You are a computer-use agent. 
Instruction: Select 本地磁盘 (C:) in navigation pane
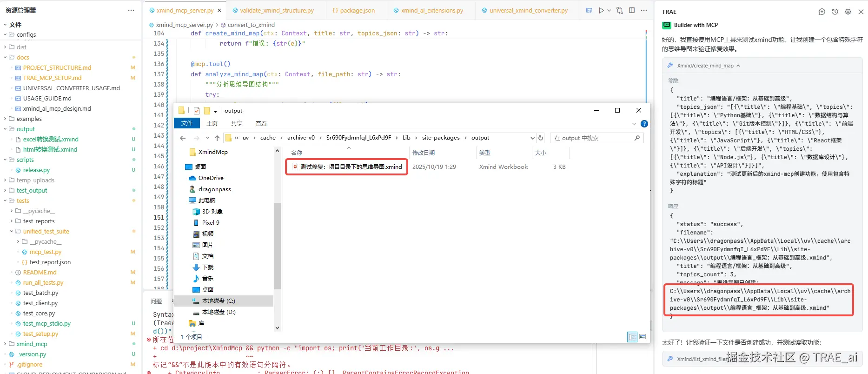pyautogui.click(x=219, y=301)
